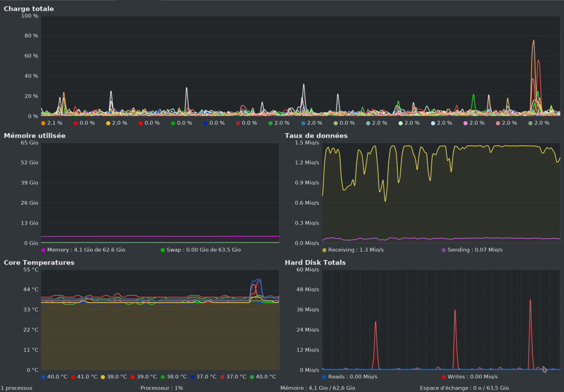Image resolution: width=564 pixels, height=392 pixels.
Task: Click the 2.1 % legend value
Action: tap(55, 123)
